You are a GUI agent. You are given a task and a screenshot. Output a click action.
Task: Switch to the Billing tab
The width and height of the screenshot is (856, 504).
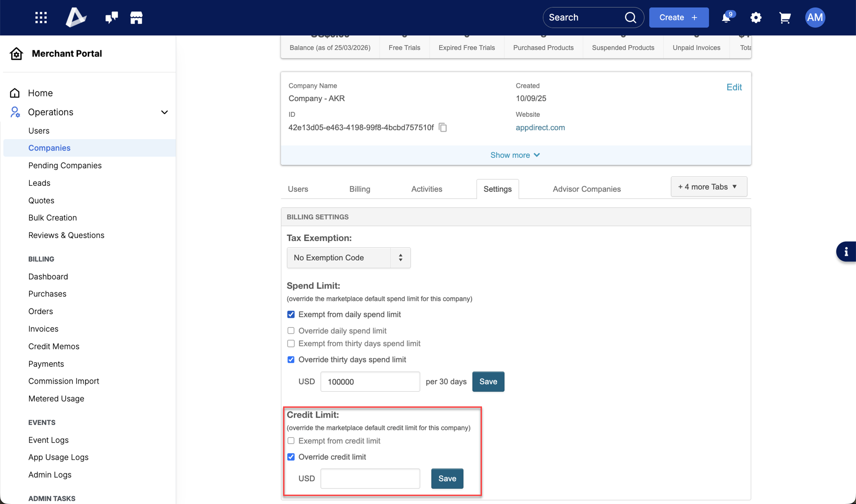(x=359, y=189)
